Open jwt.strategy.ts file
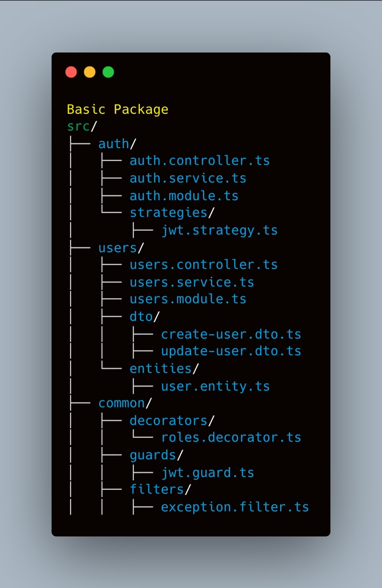The width and height of the screenshot is (382, 588). point(220,230)
